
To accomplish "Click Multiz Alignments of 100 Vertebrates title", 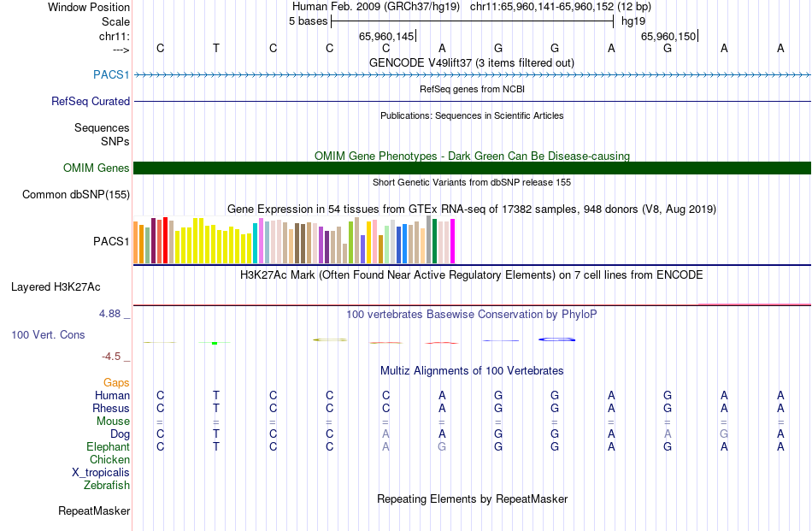I will coord(472,371).
